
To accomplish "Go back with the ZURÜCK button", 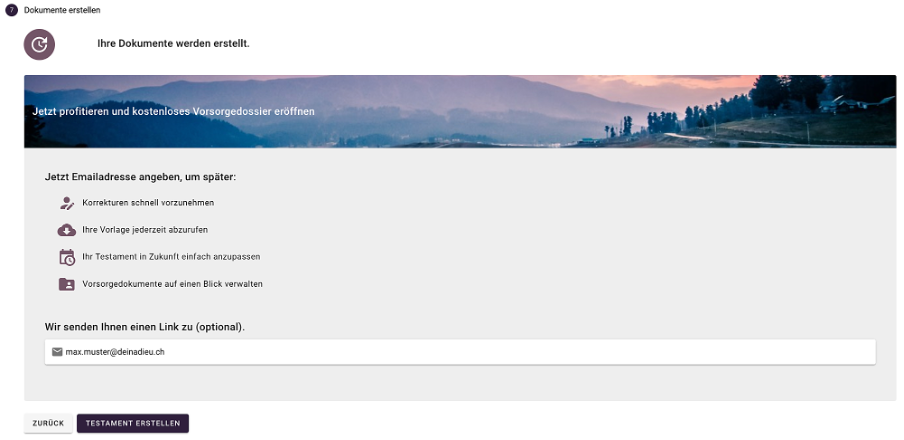I will point(48,423).
